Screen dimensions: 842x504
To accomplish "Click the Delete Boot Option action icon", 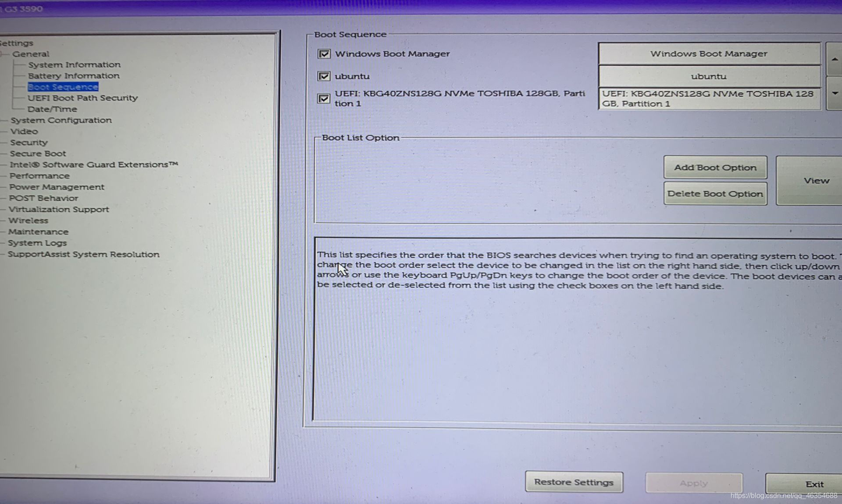I will click(715, 193).
